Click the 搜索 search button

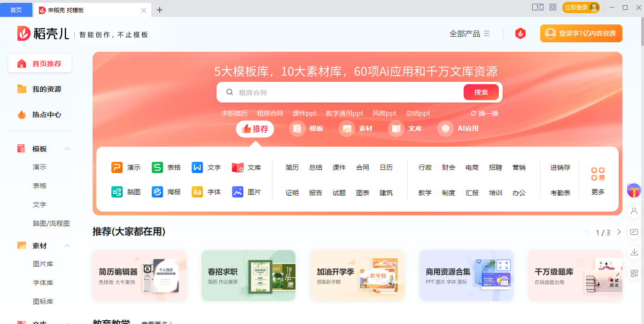481,92
